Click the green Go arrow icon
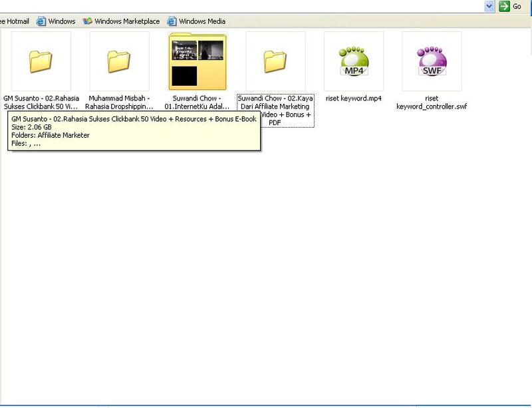 (x=504, y=6)
